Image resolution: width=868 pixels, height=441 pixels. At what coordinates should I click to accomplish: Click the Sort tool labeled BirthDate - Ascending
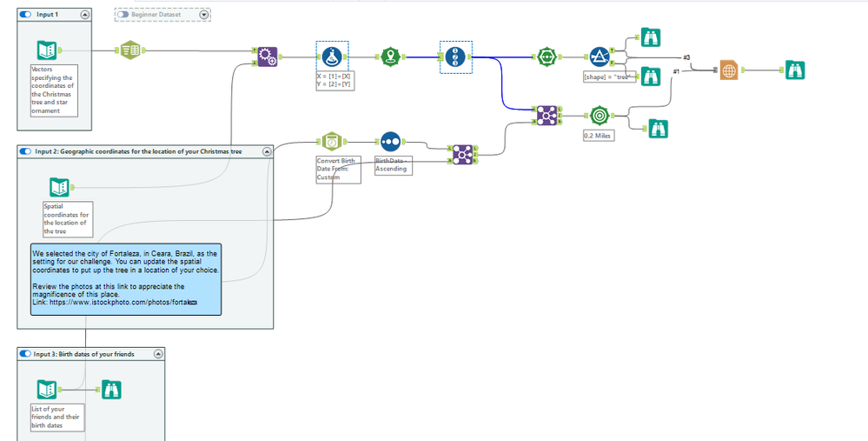pos(390,142)
